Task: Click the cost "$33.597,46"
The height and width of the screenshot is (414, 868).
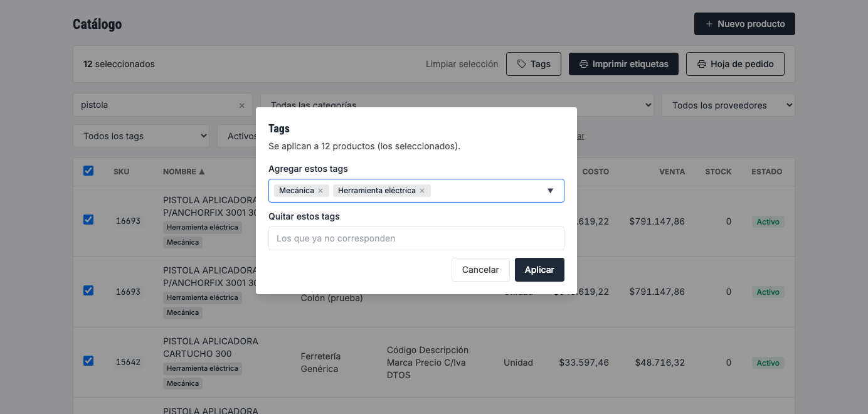Action: tap(584, 363)
